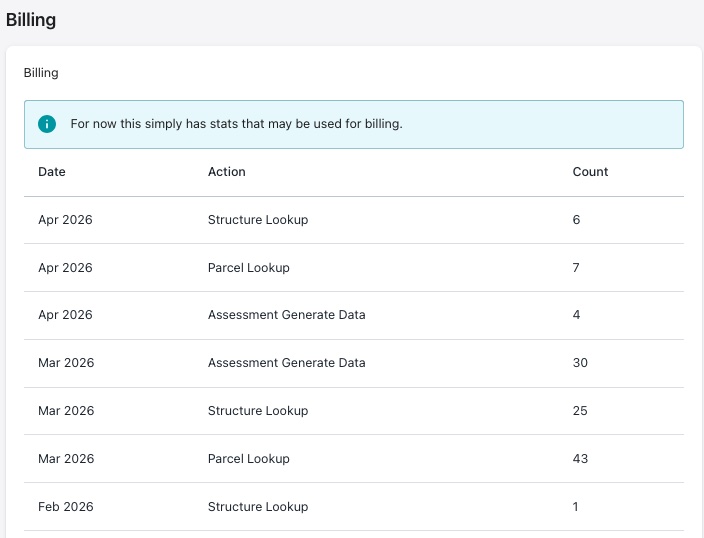Click Parcel Lookup in the Apr 2026 row
Screen dimensions: 704x538
[249, 268]
